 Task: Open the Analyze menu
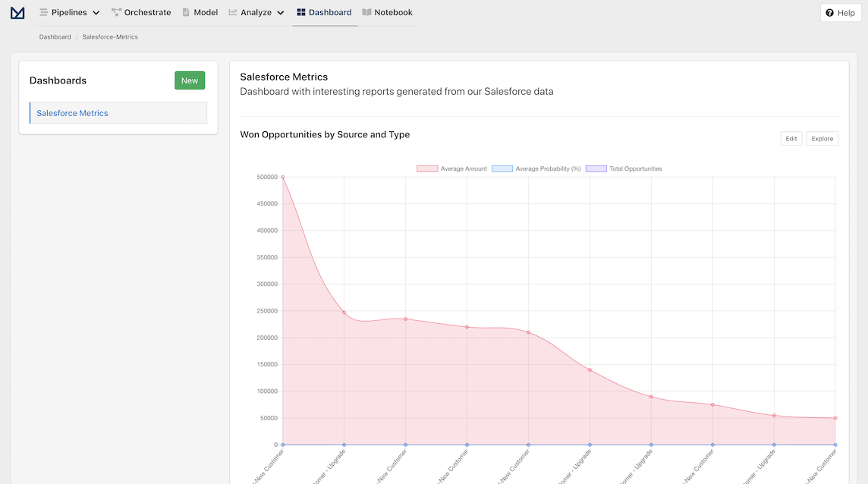click(x=256, y=12)
